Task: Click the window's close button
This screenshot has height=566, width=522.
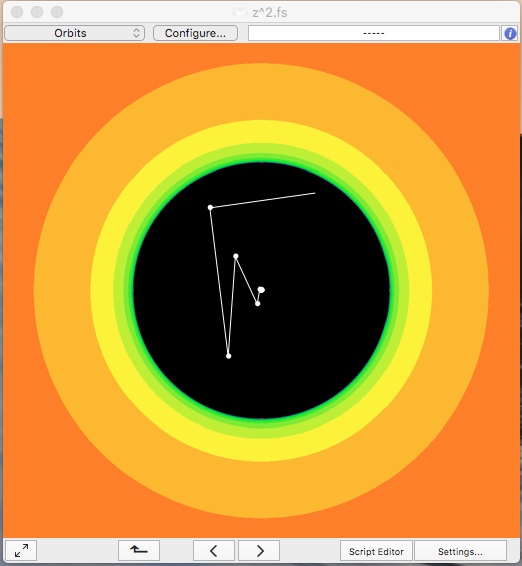Action: click(x=17, y=12)
